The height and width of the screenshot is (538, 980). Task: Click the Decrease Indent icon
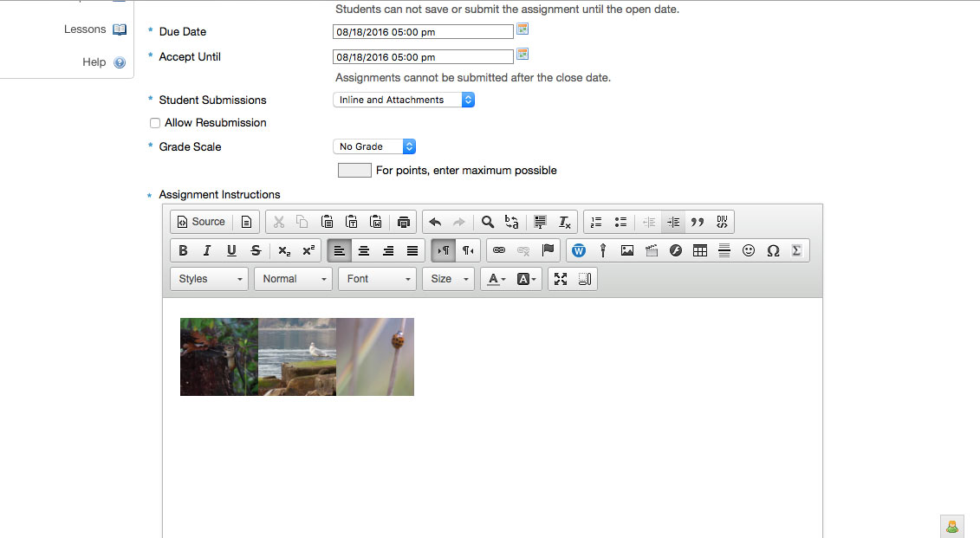(x=649, y=222)
